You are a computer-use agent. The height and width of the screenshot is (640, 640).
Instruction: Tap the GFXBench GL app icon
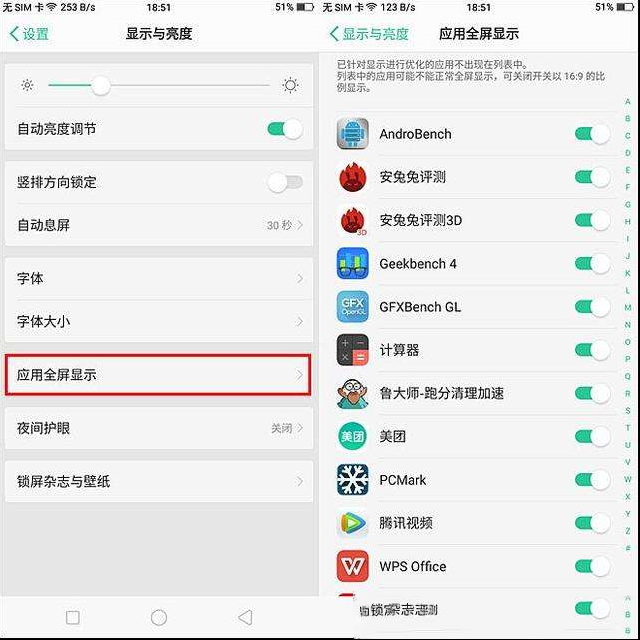[353, 307]
